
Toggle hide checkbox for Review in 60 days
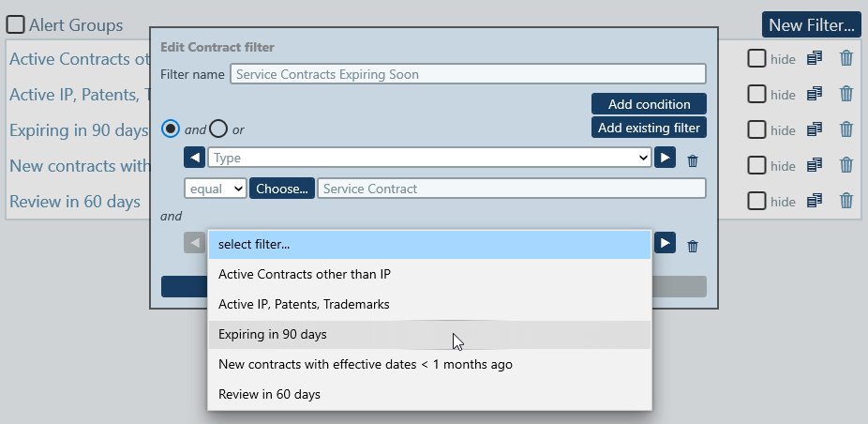coord(756,201)
